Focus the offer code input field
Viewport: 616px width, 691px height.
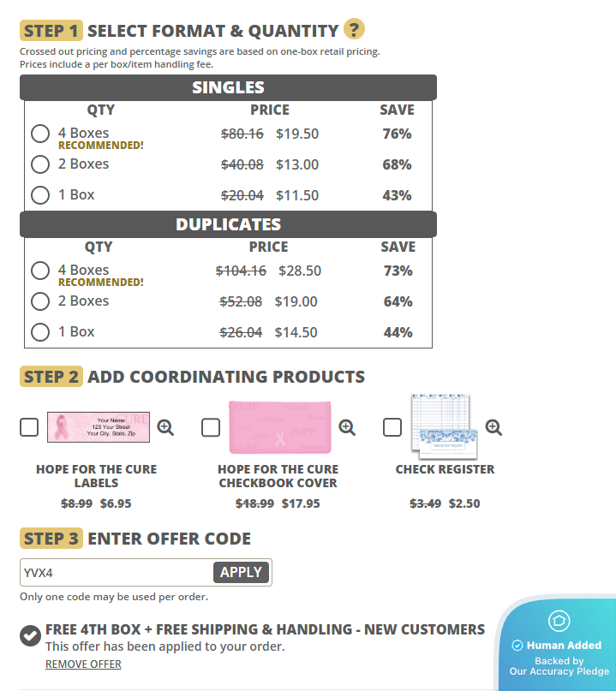tap(117, 573)
